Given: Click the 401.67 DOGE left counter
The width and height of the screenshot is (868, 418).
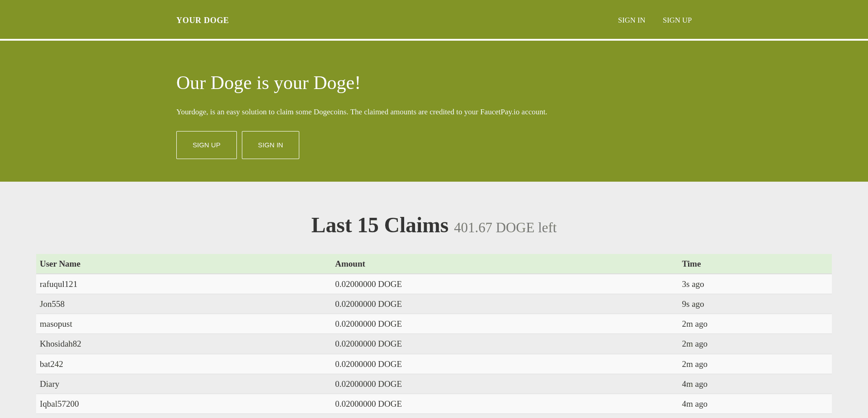Looking at the screenshot, I should (x=505, y=228).
